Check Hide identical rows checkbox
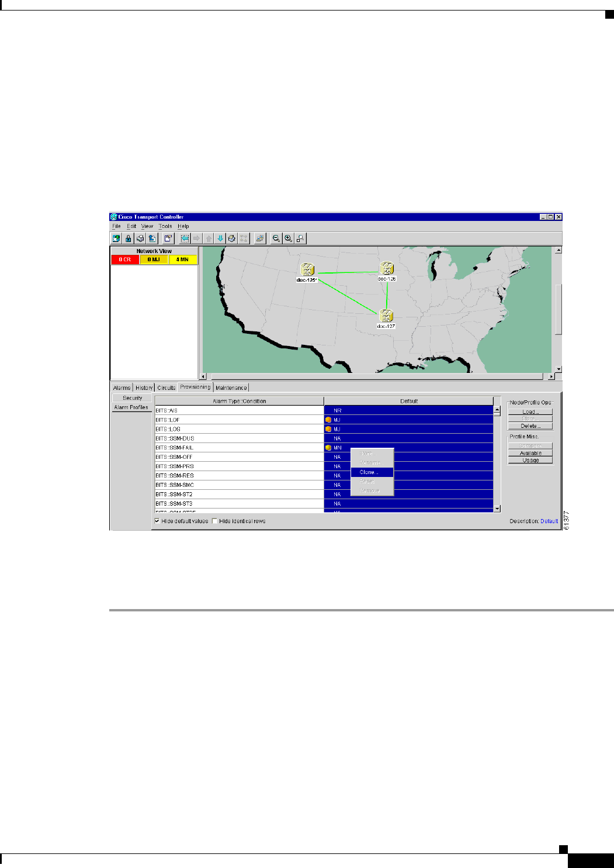The image size is (614, 868). [214, 521]
